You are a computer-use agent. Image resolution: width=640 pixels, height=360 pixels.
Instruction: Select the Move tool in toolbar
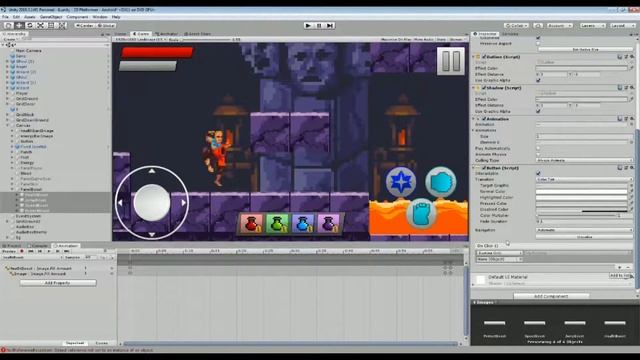(x=19, y=25)
